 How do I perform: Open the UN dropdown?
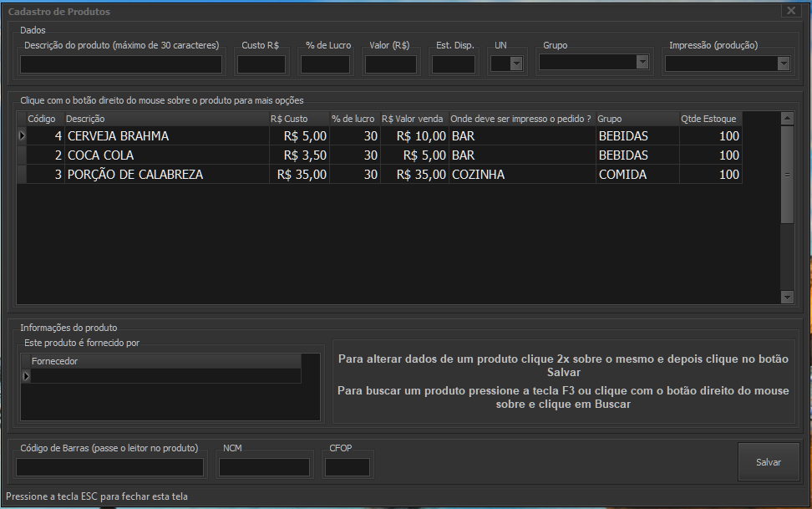point(516,64)
